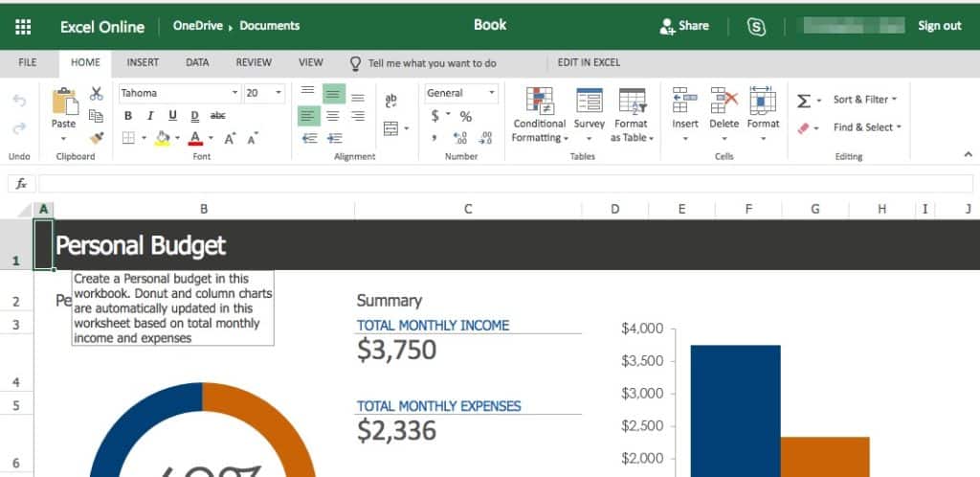The width and height of the screenshot is (980, 477).
Task: Click the formula bar input field
Action: coord(505,184)
